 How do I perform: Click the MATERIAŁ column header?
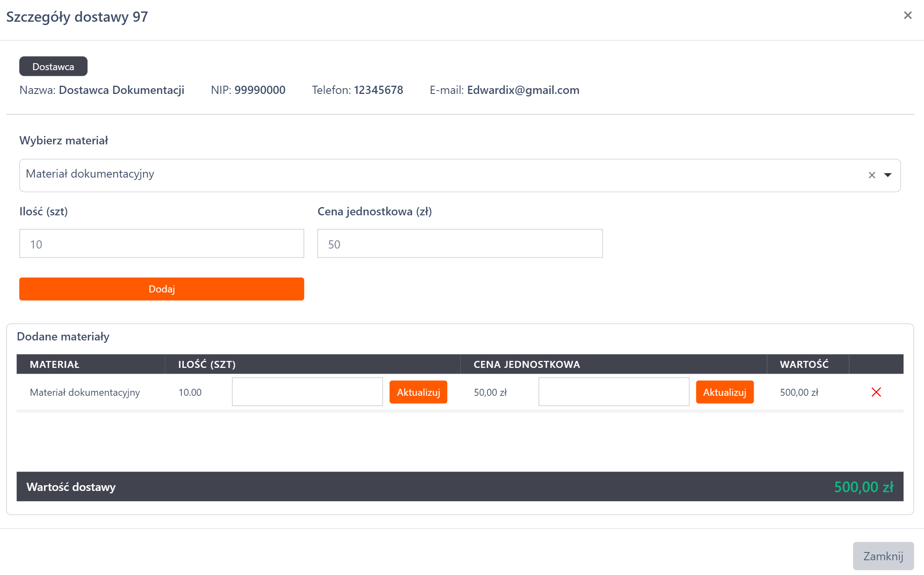point(55,364)
